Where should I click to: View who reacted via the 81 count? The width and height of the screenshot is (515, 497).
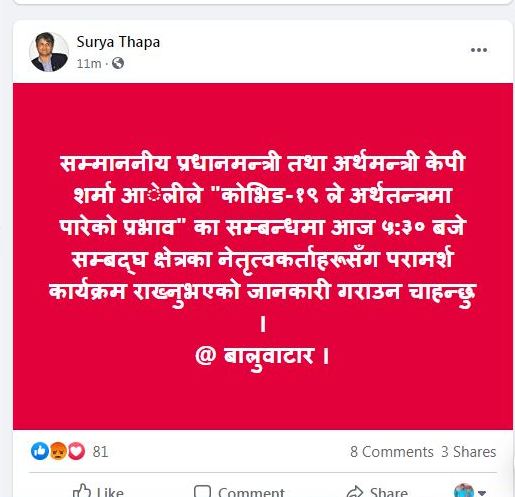pos(100,452)
